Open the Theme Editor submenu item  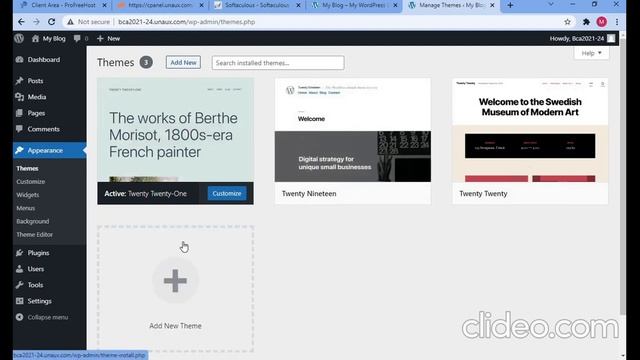pos(35,235)
